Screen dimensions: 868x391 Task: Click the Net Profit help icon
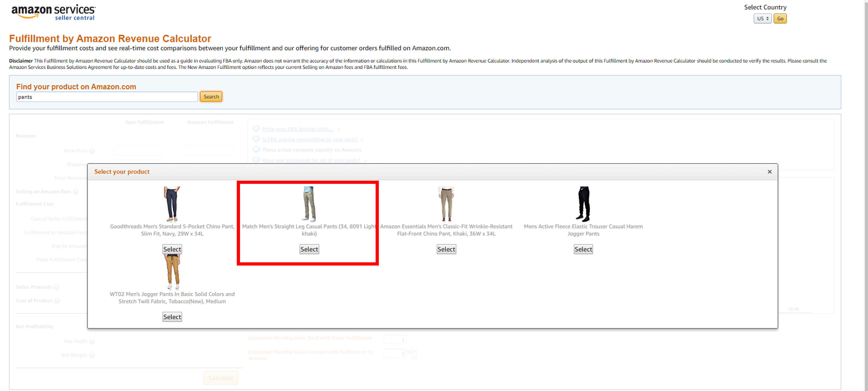[91, 341]
